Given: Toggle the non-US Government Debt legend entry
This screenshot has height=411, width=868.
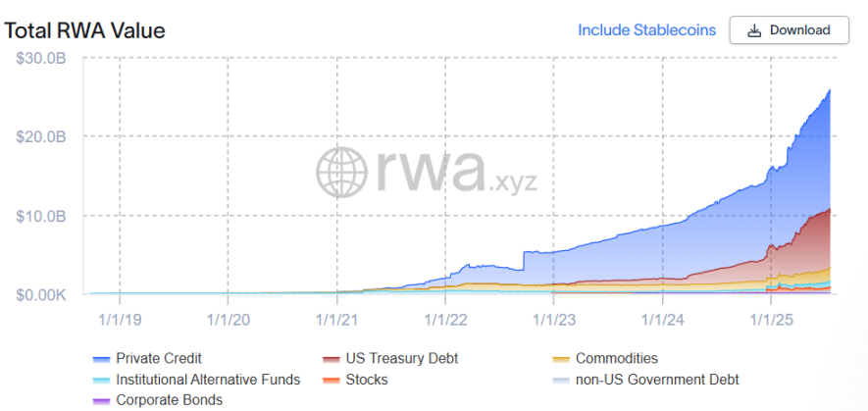Looking at the screenshot, I should pyautogui.click(x=657, y=379).
